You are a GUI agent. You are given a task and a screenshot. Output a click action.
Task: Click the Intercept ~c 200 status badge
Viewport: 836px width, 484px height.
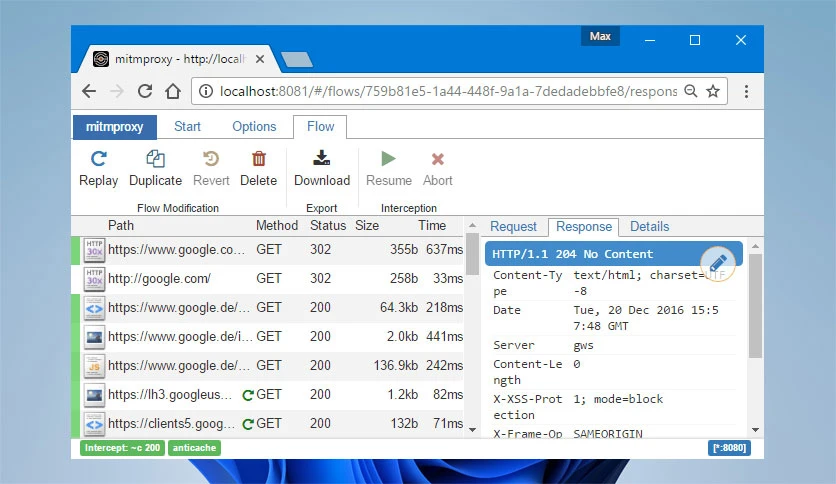click(x=122, y=448)
